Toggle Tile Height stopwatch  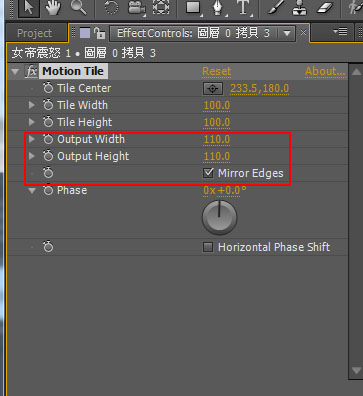(x=48, y=122)
